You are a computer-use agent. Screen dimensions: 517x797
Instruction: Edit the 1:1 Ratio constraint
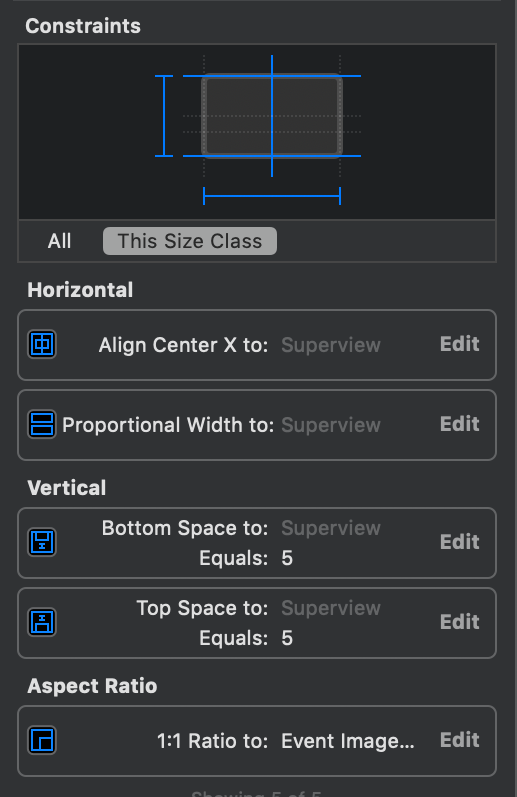460,740
